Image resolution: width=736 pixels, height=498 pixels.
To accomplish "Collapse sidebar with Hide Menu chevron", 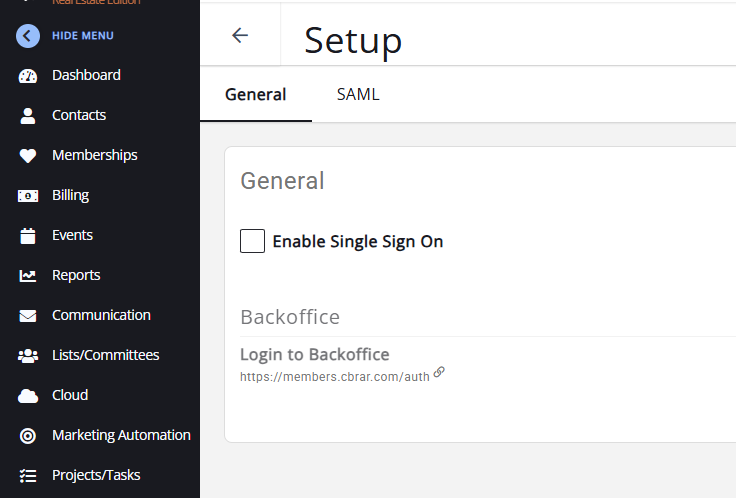I will pyautogui.click(x=28, y=36).
